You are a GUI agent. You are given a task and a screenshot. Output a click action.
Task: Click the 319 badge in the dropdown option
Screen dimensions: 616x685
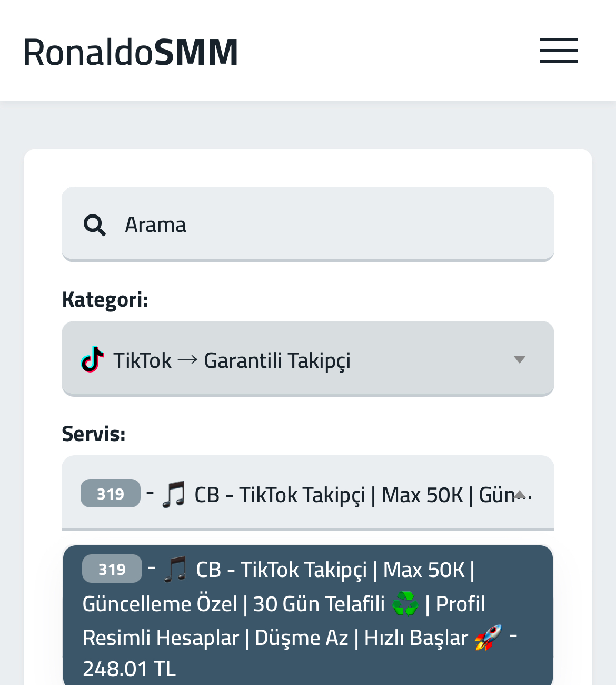point(112,569)
